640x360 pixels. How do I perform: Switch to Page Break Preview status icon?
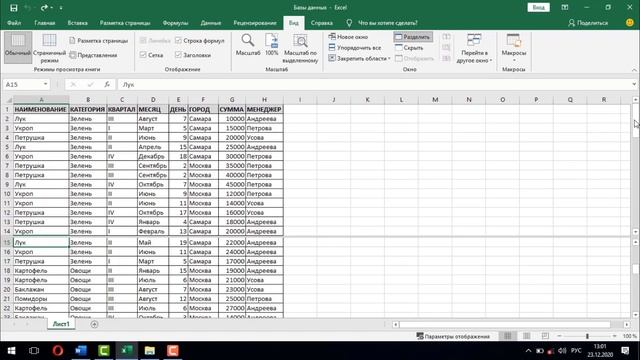(x=545, y=336)
